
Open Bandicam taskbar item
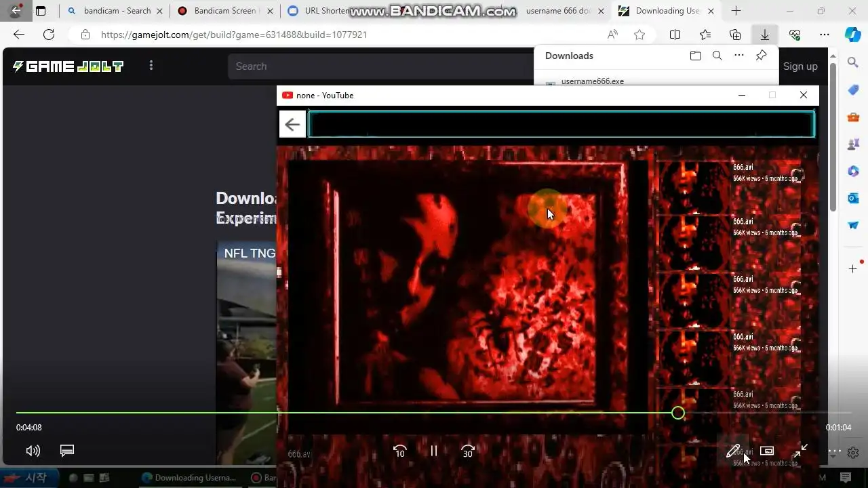[263, 478]
